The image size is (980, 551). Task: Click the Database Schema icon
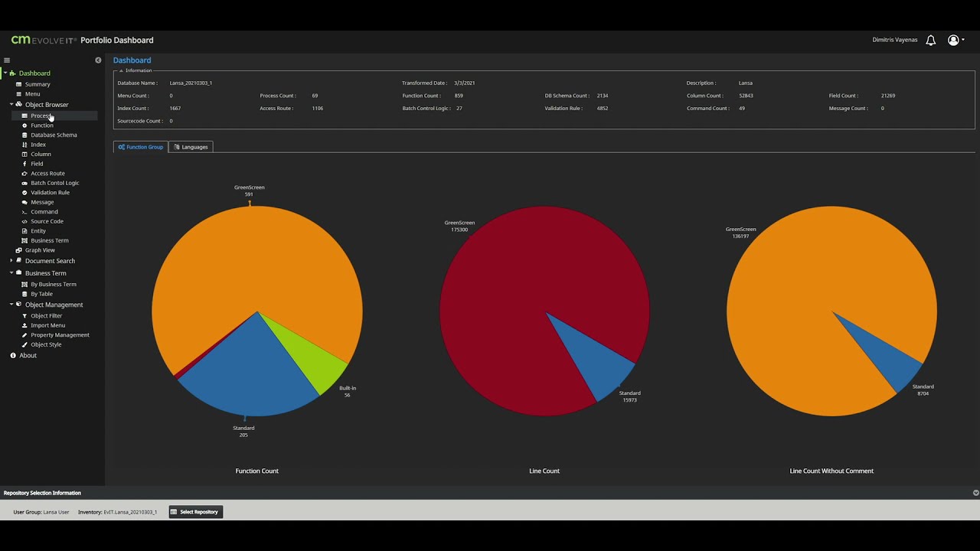(24, 135)
